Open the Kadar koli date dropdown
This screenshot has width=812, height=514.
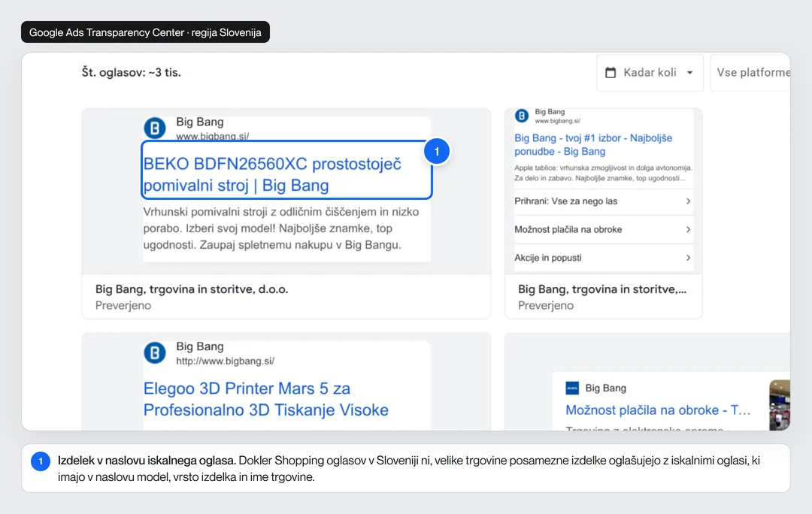650,72
